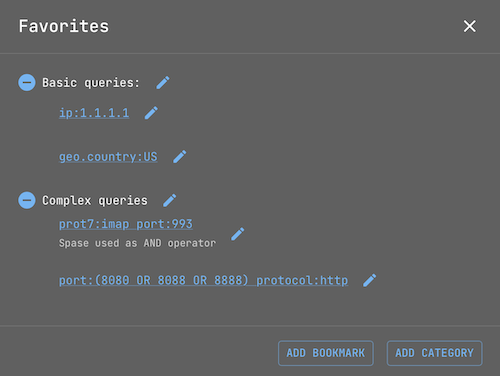500x376 pixels.
Task: Edit the Basic queries category name
Action: [163, 83]
